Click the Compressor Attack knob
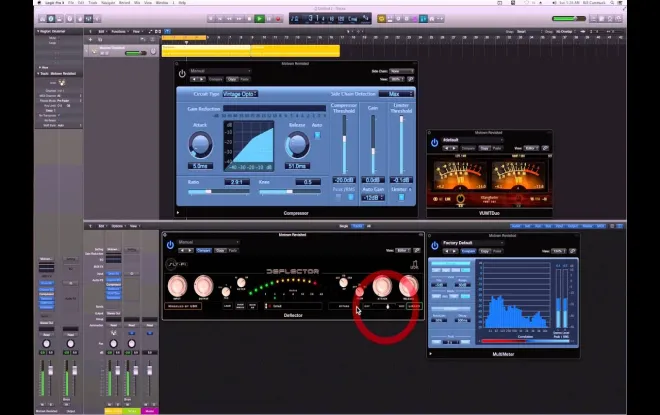 pos(200,144)
